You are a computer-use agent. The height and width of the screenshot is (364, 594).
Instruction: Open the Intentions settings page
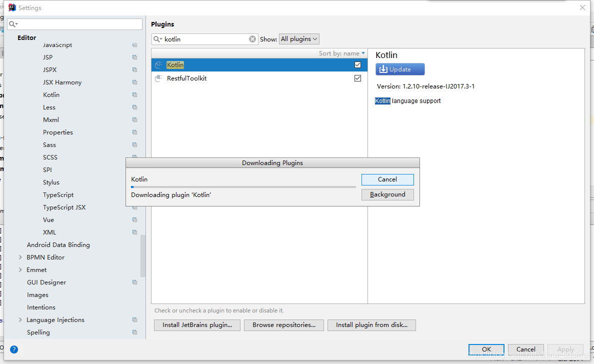click(x=41, y=307)
